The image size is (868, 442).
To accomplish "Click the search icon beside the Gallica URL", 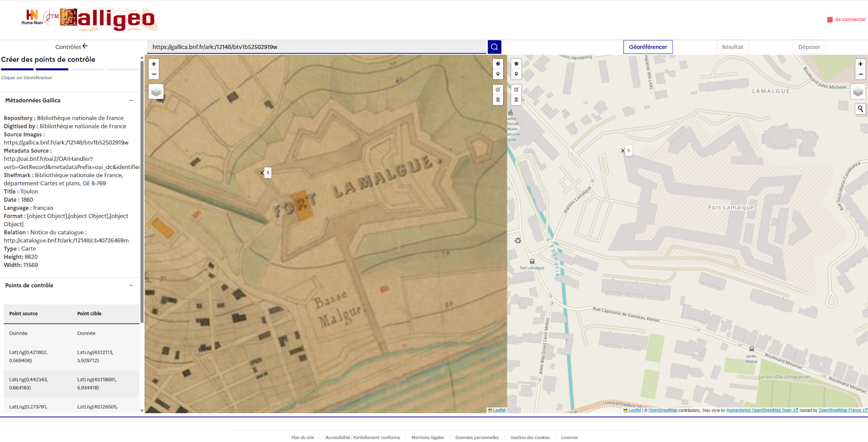I will click(494, 47).
